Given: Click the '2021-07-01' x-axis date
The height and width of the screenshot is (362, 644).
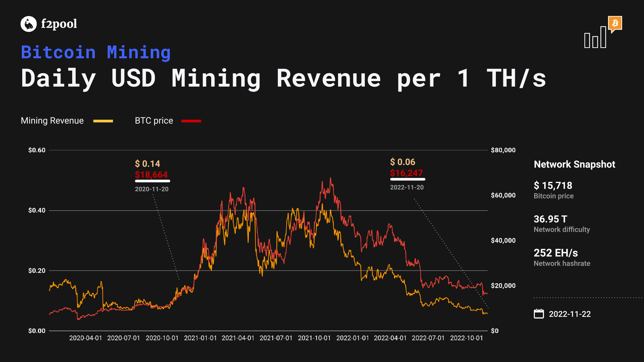Looking at the screenshot, I should coord(276,338).
